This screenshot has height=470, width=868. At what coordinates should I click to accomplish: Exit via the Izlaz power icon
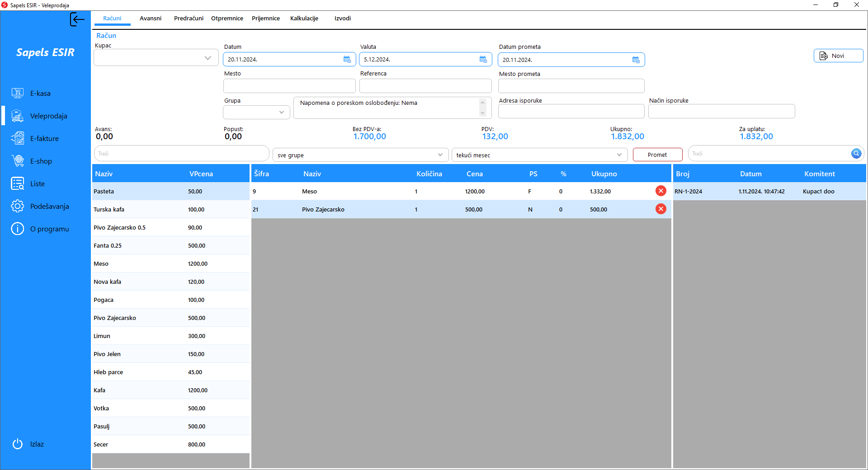pos(18,444)
